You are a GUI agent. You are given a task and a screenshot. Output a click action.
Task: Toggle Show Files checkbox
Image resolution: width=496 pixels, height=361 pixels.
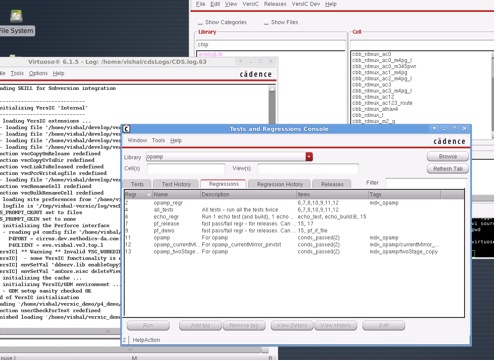(266, 23)
